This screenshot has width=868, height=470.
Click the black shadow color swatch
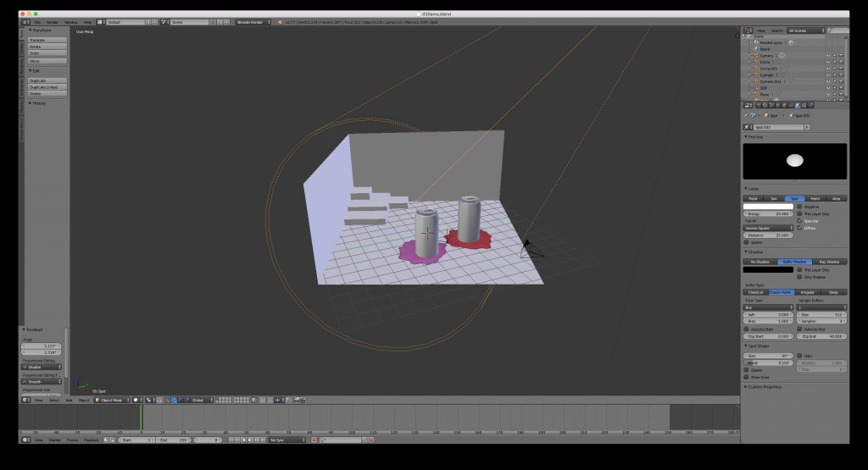(768, 270)
